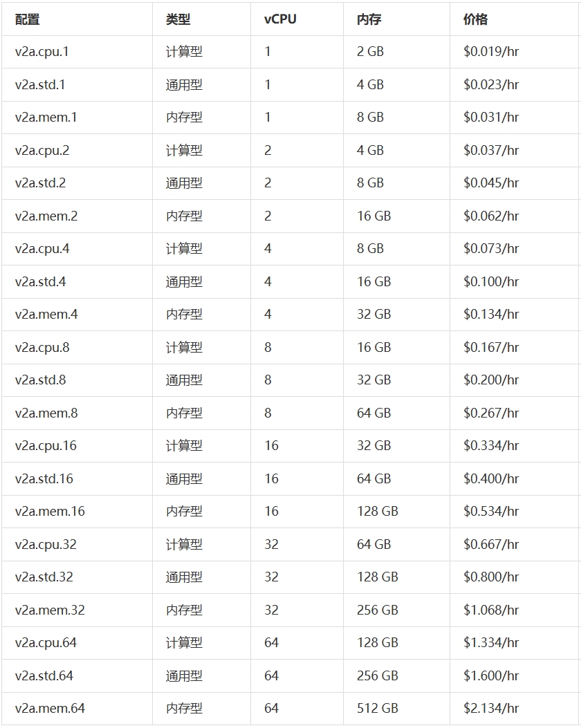Click the vCPU column header
Screen dimensions: 581x728
point(280,19)
